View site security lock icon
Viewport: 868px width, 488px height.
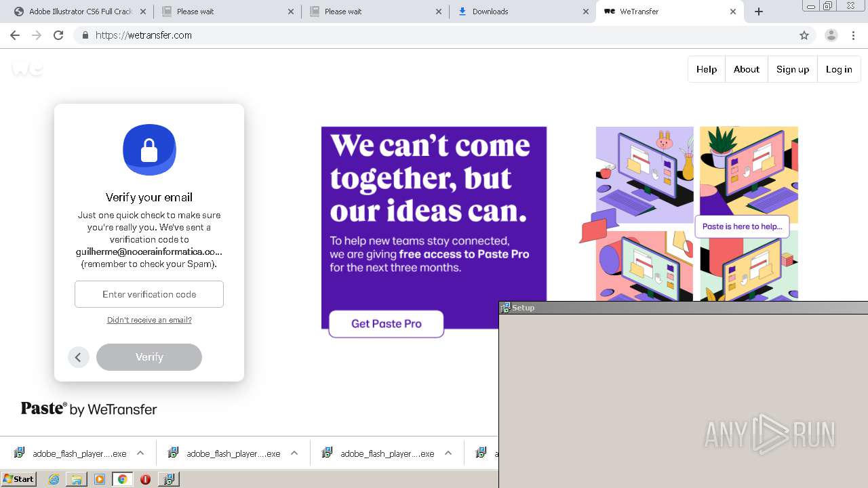[x=85, y=35]
